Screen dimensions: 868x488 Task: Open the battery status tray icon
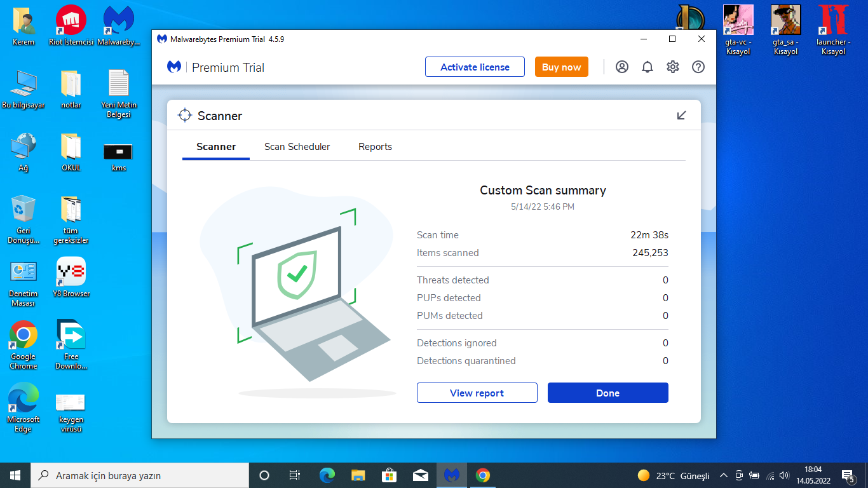tap(754, 475)
